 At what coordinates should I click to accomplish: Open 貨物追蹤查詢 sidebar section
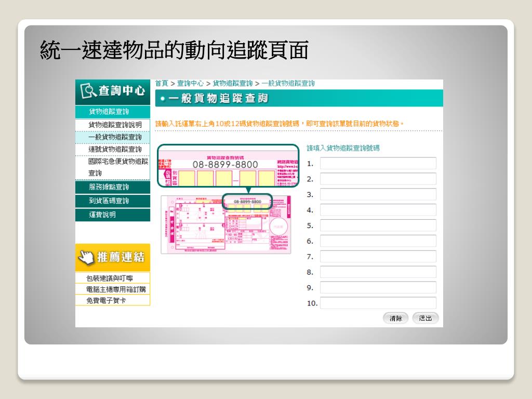pos(113,112)
